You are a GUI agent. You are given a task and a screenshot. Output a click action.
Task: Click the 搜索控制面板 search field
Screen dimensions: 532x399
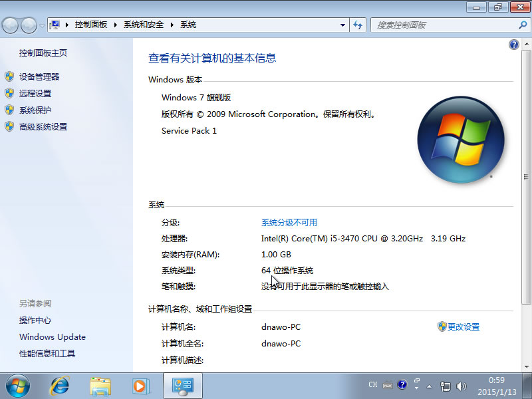coord(444,25)
